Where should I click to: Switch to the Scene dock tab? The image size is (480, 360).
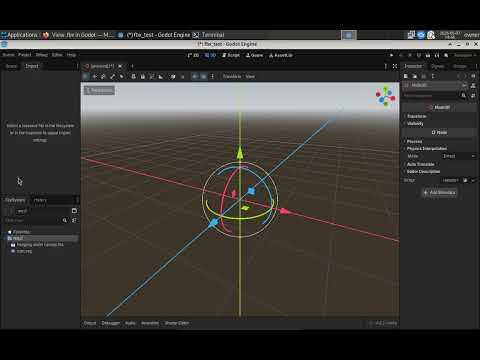pyautogui.click(x=11, y=66)
